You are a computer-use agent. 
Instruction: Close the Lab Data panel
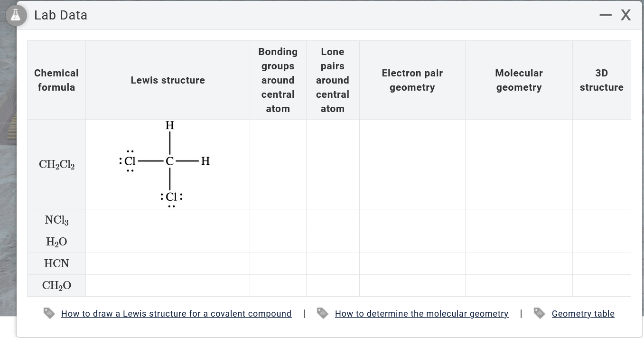tap(626, 16)
